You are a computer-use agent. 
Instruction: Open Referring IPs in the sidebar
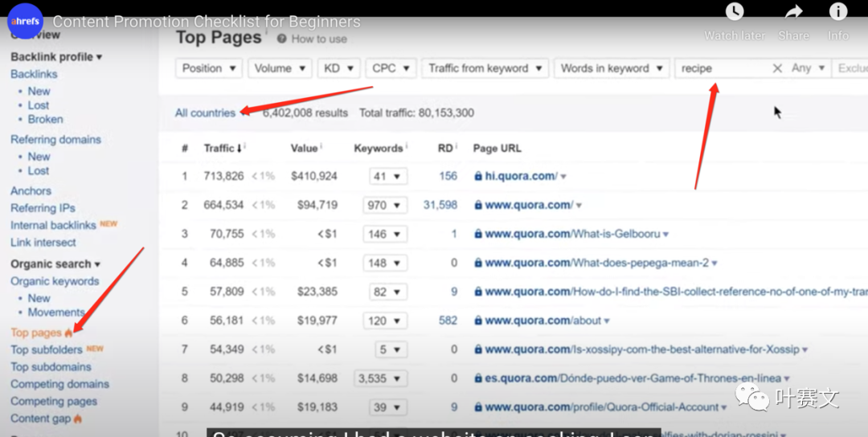(x=43, y=208)
